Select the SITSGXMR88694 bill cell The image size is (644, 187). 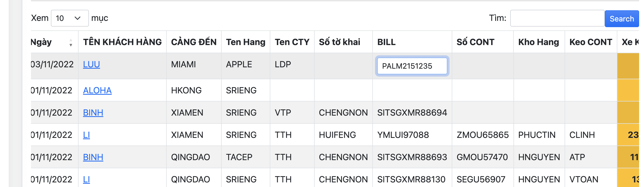pos(412,113)
